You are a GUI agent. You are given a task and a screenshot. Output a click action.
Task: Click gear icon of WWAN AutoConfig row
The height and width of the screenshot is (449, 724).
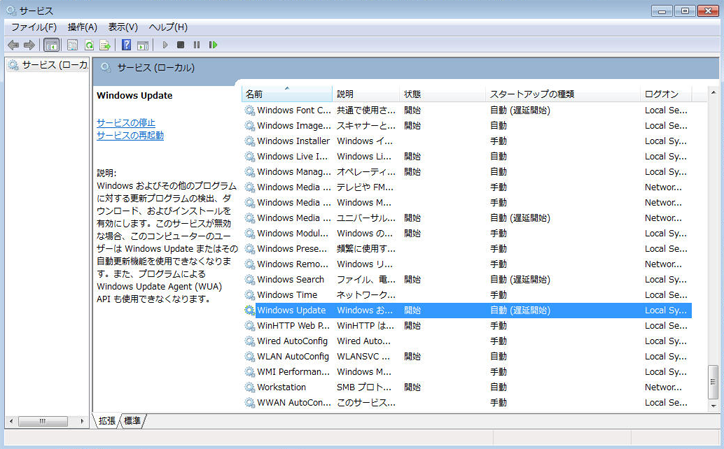tap(250, 403)
